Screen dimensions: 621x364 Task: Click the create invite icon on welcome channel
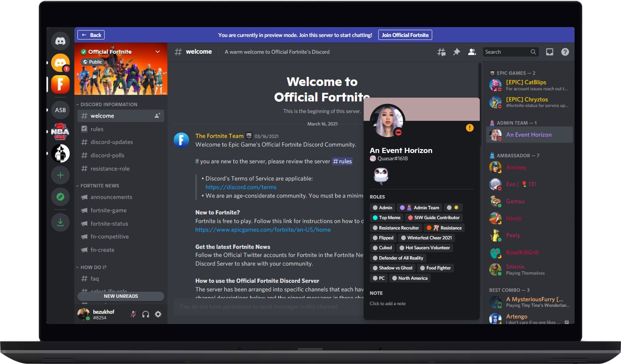[157, 116]
